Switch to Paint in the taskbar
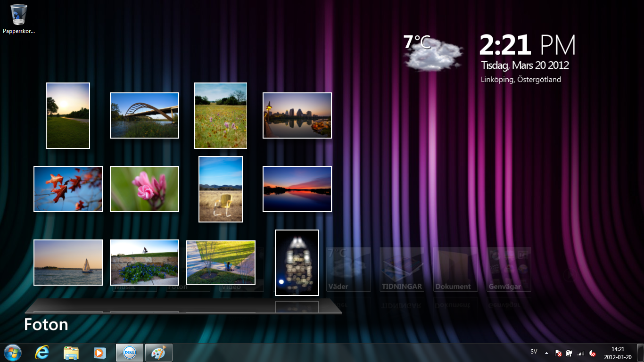644x362 pixels. (x=158, y=353)
